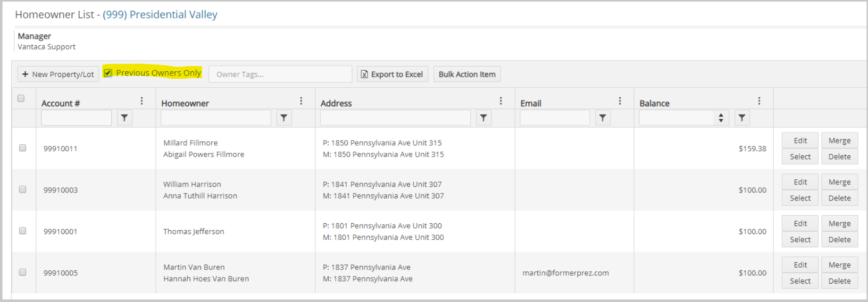Viewport: 868px width, 302px height.
Task: Click the Account # filter funnel icon
Action: tap(125, 118)
